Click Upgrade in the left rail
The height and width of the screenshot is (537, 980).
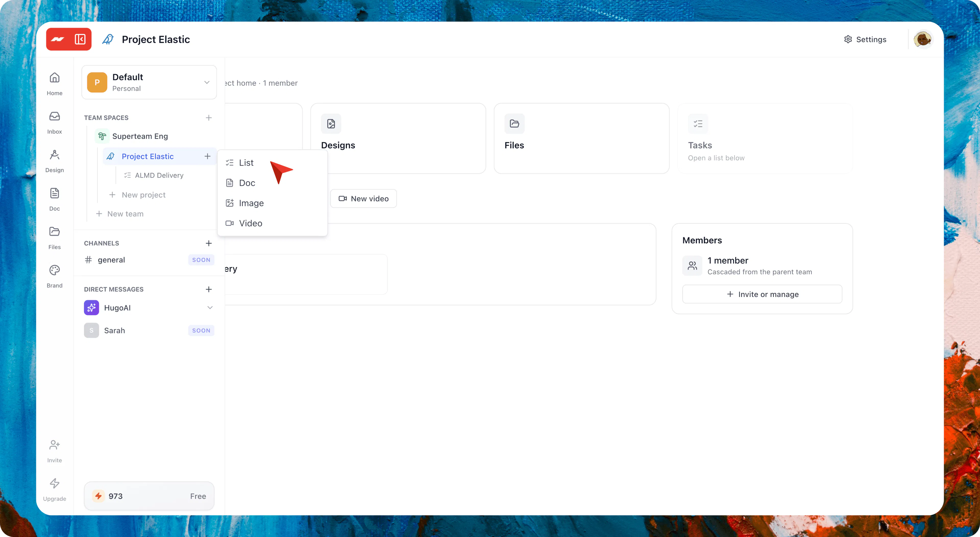[x=54, y=489]
